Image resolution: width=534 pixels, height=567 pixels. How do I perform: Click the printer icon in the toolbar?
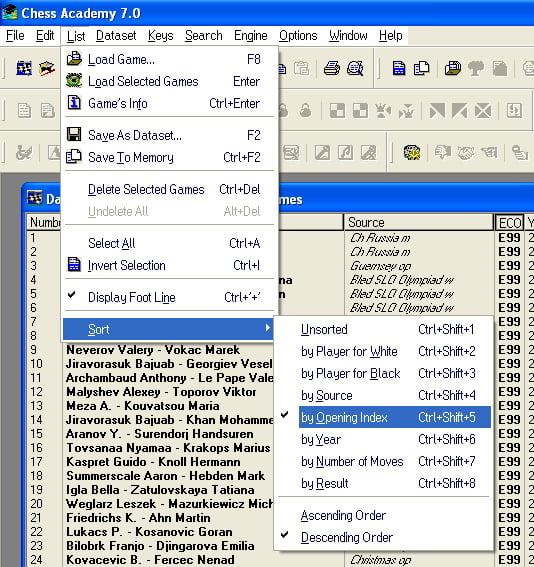tap(332, 68)
